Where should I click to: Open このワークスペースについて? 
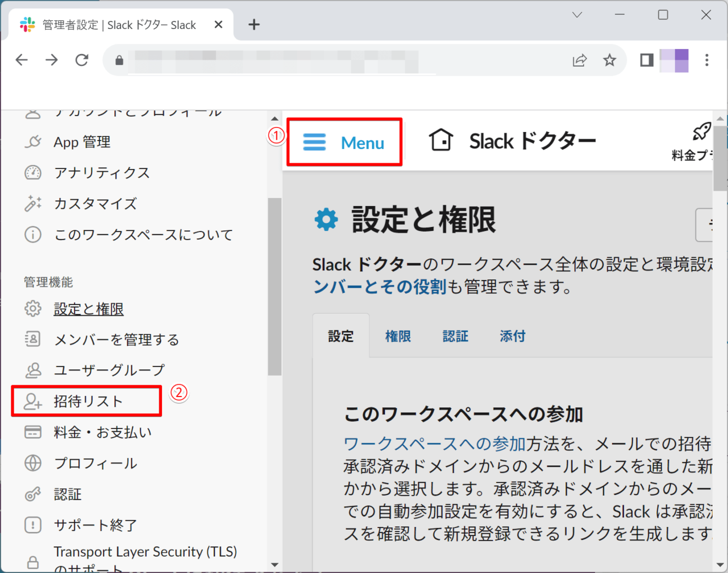pos(143,234)
